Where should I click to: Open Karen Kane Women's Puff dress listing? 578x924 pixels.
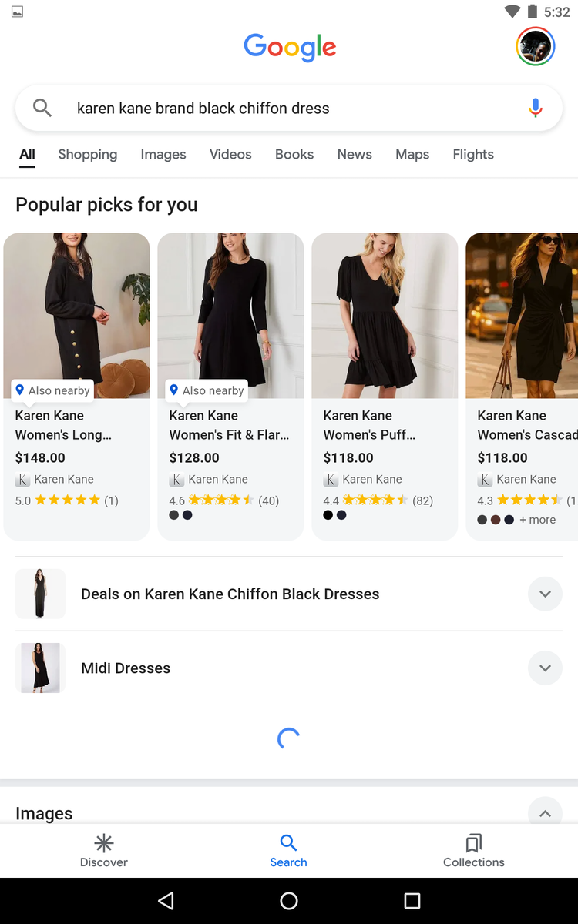pyautogui.click(x=385, y=387)
